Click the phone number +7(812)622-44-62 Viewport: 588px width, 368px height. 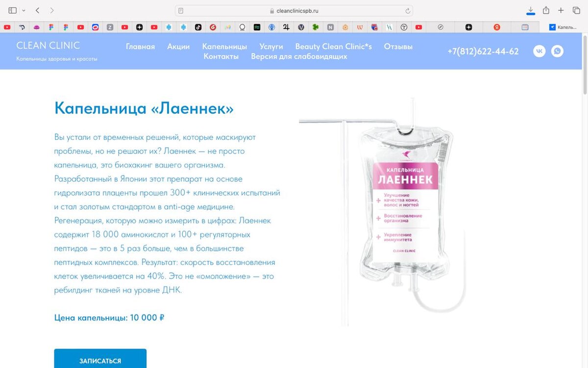(x=483, y=52)
